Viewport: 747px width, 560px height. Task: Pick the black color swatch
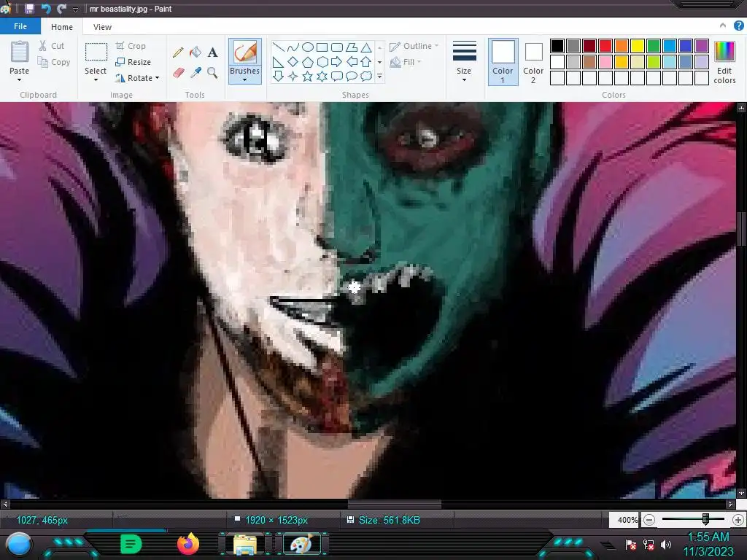(557, 46)
